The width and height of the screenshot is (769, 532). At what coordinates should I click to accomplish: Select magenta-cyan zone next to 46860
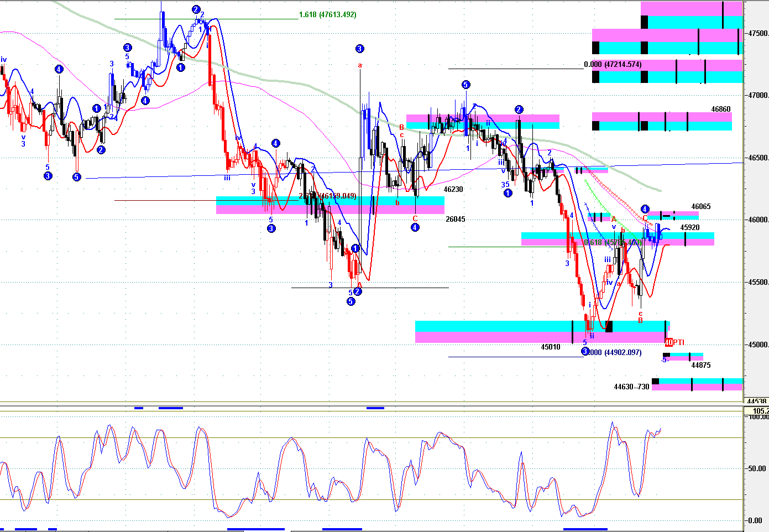662,121
